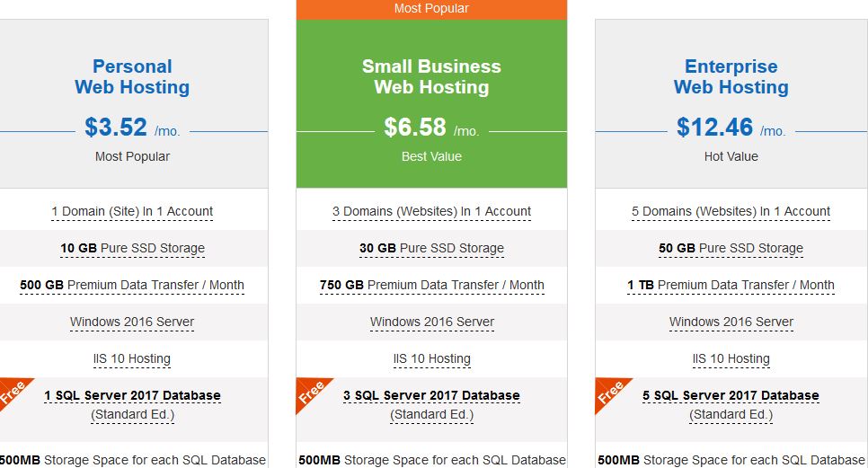Open Personal Web Hosting plan title
This screenshot has width=868, height=468.
(132, 76)
